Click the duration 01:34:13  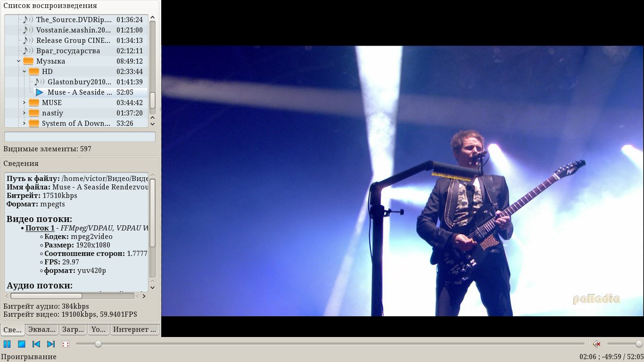[130, 41]
